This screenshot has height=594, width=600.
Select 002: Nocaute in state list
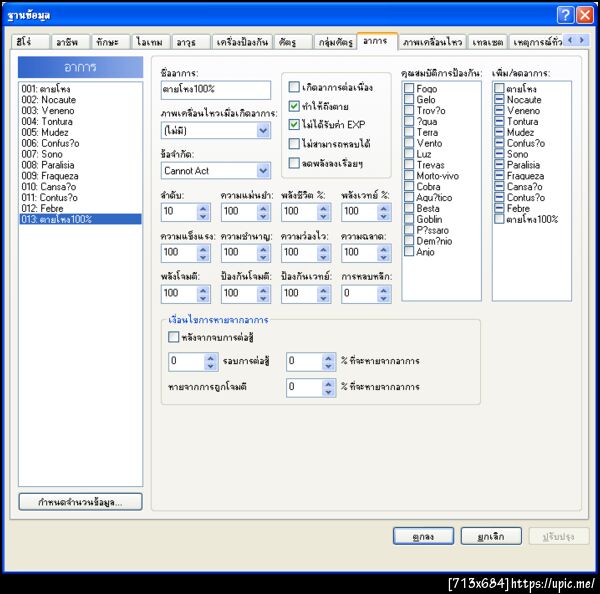(80, 100)
